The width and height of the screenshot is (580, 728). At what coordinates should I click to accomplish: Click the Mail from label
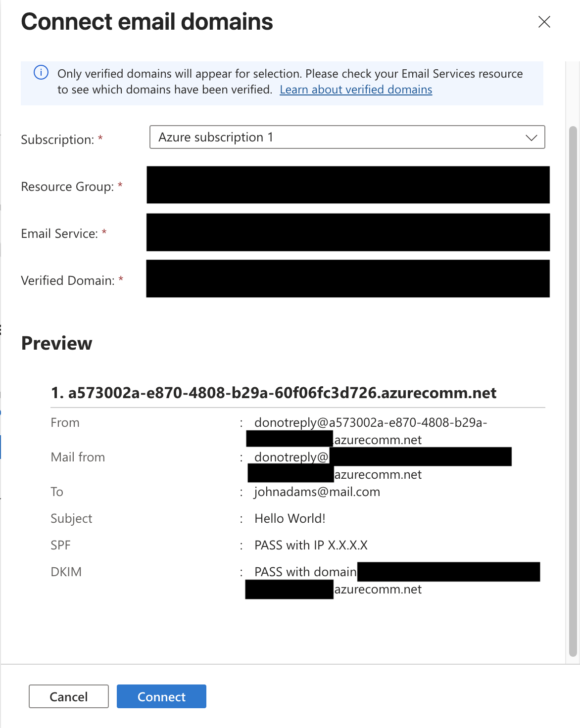click(x=78, y=457)
